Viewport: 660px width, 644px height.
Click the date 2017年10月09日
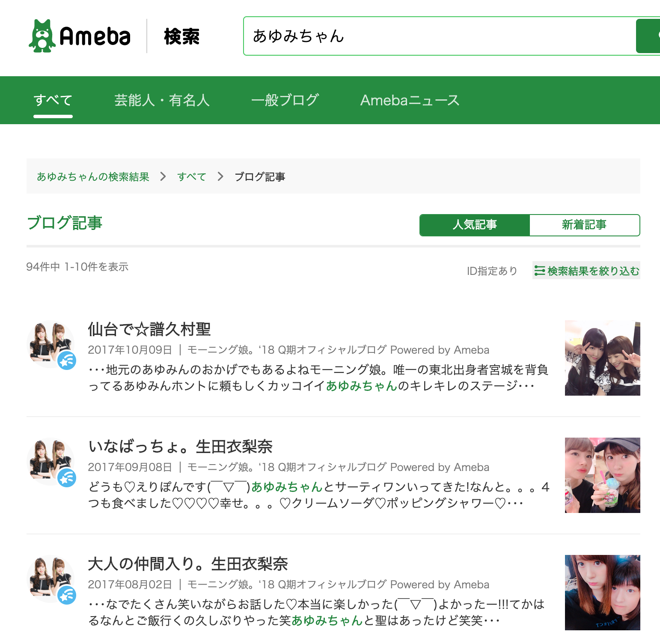130,350
